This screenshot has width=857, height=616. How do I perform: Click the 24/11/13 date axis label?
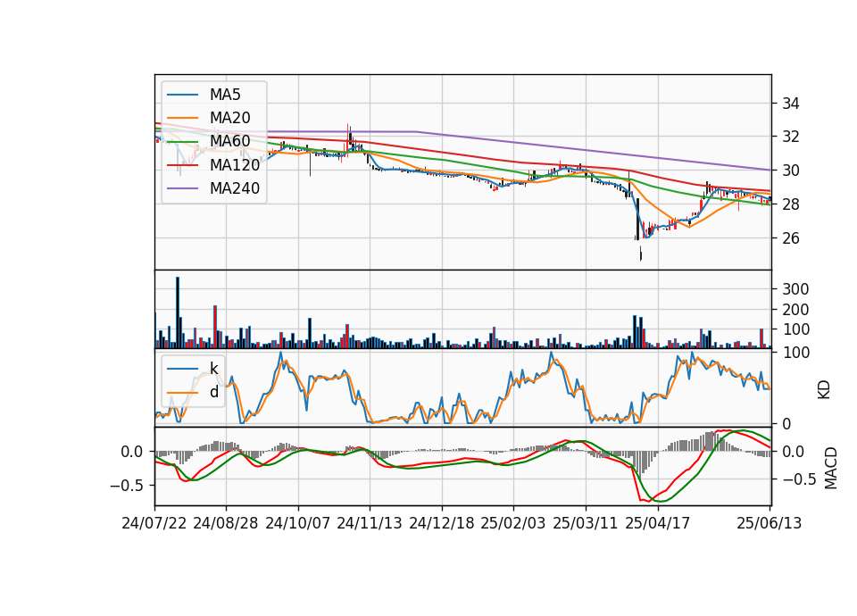370,523
